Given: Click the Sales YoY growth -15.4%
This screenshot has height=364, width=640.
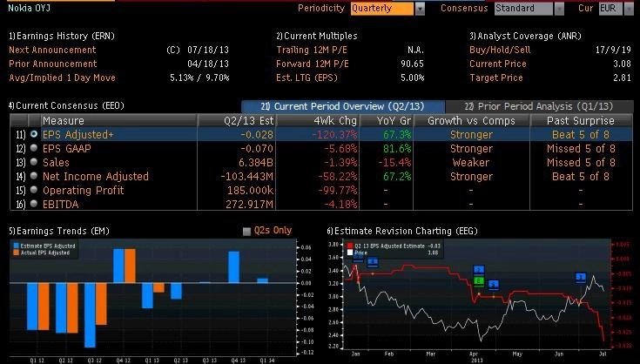Looking at the screenshot, I should pos(394,163).
